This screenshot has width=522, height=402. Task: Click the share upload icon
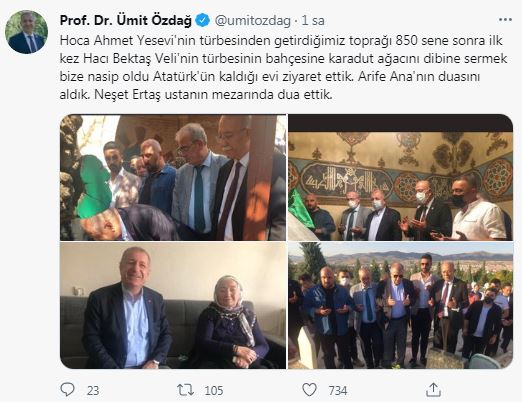pyautogui.click(x=433, y=389)
